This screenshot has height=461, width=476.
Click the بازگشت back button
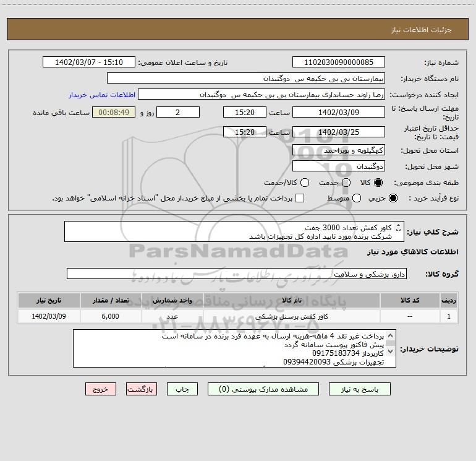pyautogui.click(x=142, y=389)
